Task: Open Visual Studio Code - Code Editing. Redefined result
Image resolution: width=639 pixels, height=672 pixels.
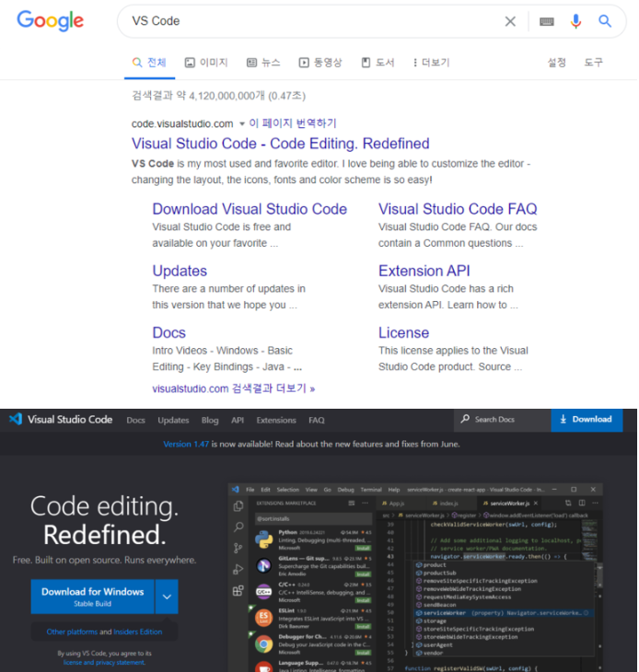Action: [280, 144]
